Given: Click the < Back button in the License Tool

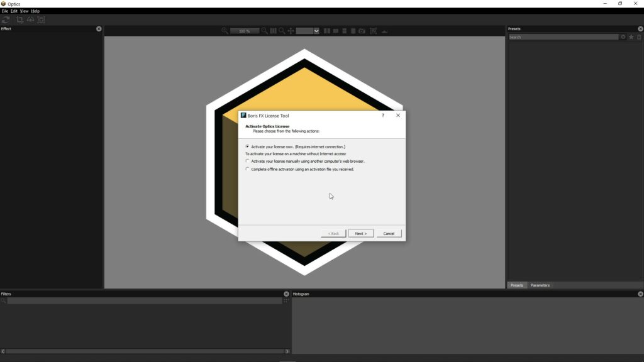Looking at the screenshot, I should tap(333, 234).
